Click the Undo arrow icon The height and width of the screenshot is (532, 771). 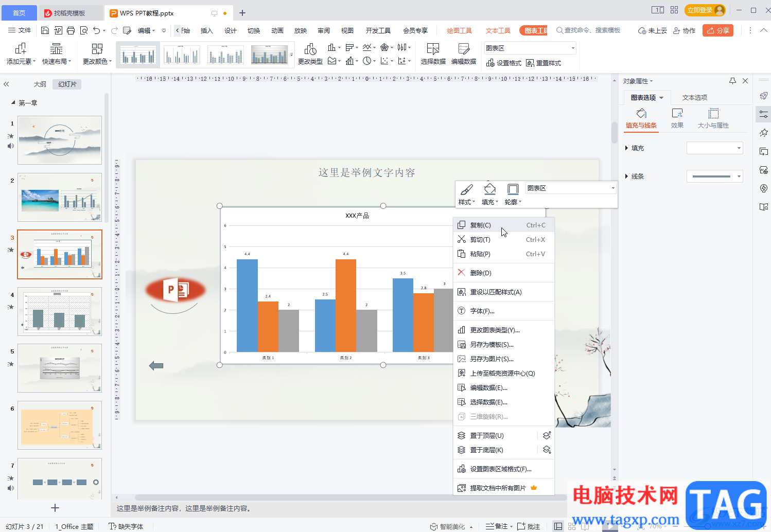pos(97,30)
